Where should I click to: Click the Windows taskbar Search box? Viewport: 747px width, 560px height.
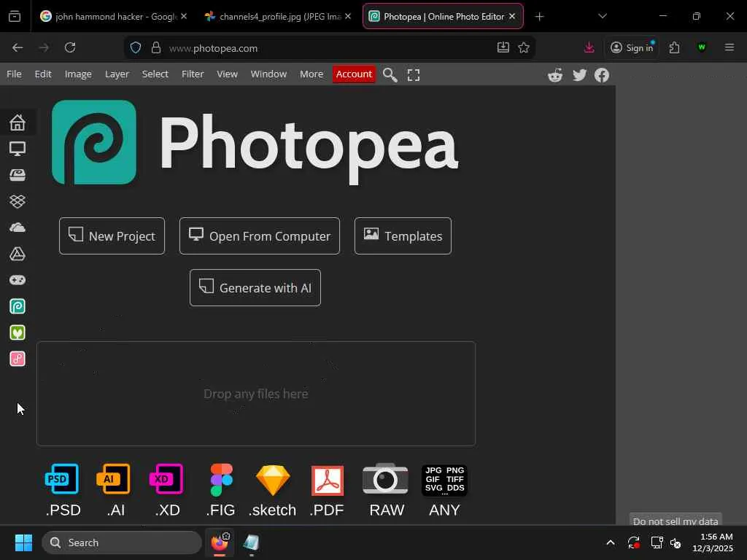[122, 542]
